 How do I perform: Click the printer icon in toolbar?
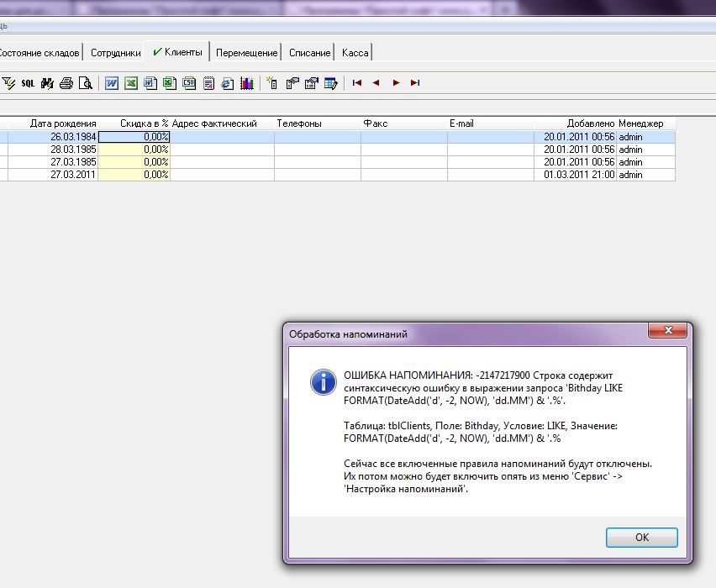pyautogui.click(x=66, y=83)
